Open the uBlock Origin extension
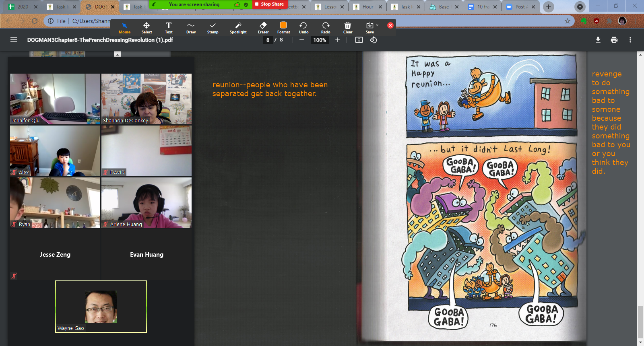 [597, 21]
